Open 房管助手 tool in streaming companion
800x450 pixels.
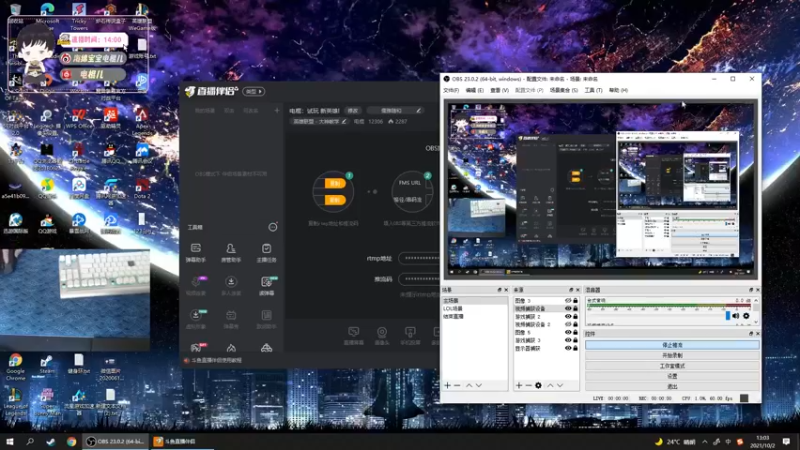pyautogui.click(x=231, y=253)
